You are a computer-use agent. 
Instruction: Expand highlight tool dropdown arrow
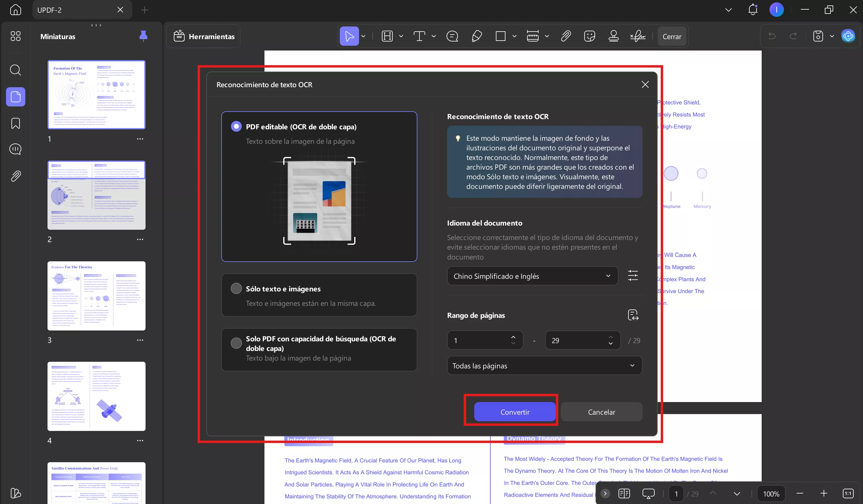click(401, 36)
